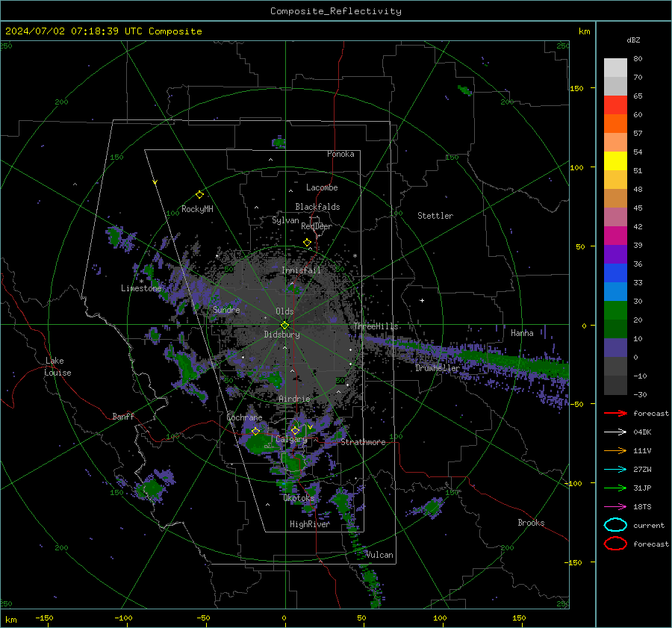Screen dimensions: 672x628
Task: Click the Limestone label
Action: pyautogui.click(x=141, y=288)
